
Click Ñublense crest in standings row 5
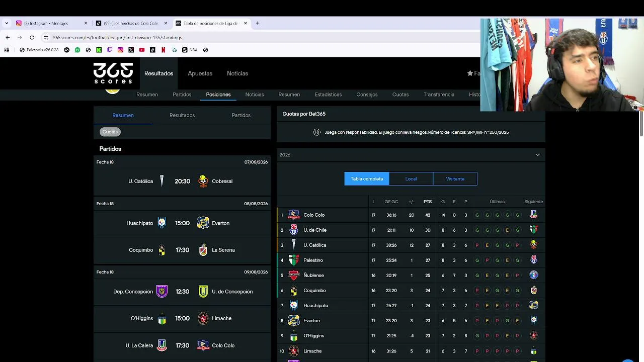pos(294,276)
